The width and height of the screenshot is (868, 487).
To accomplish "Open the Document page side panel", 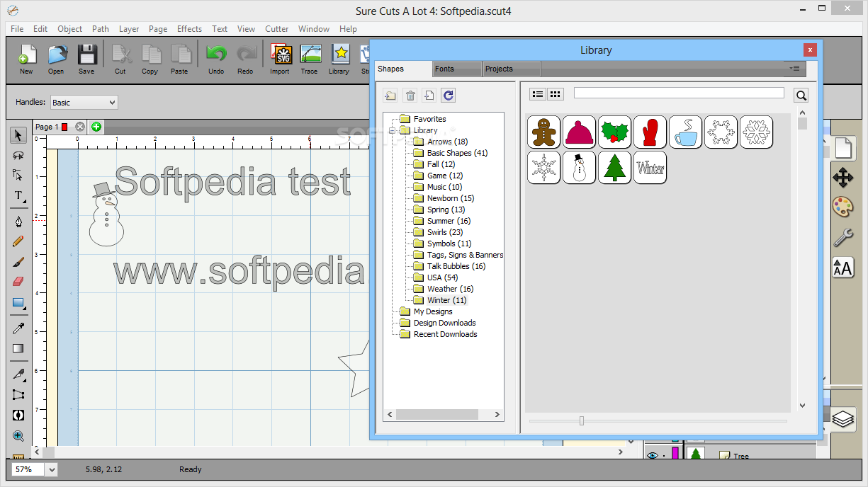I will (x=842, y=148).
